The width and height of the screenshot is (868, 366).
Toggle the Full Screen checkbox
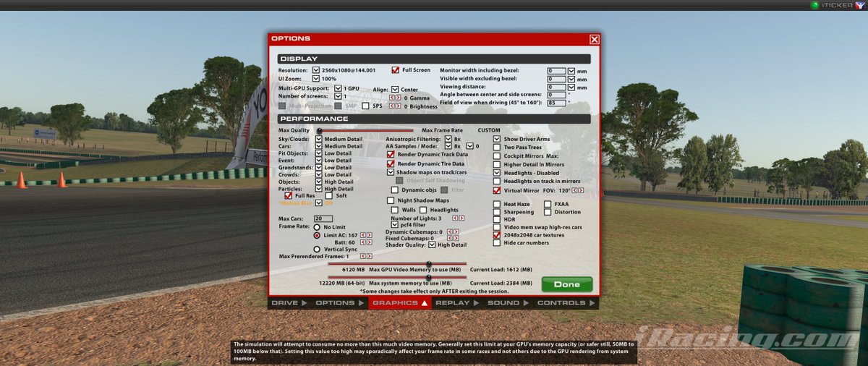(396, 70)
